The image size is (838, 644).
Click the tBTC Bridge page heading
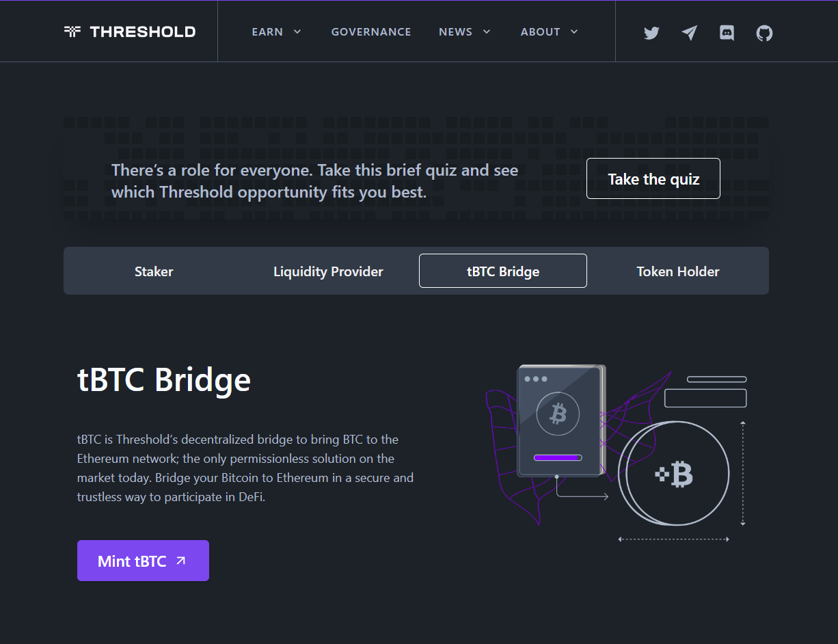tap(163, 380)
